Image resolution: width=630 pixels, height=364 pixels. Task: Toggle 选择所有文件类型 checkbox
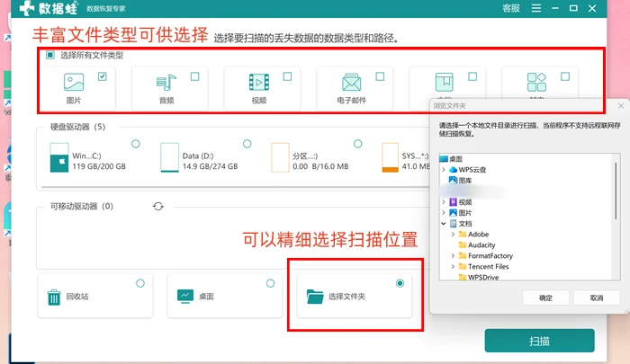(50, 55)
